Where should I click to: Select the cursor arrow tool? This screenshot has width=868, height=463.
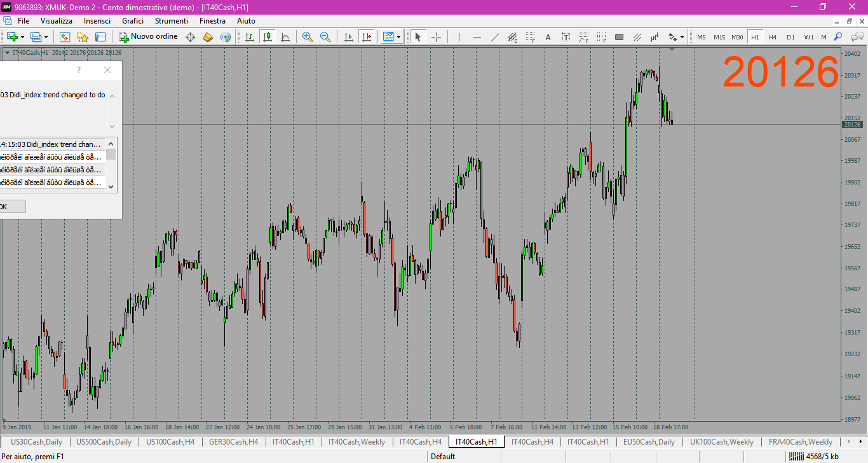tap(418, 37)
